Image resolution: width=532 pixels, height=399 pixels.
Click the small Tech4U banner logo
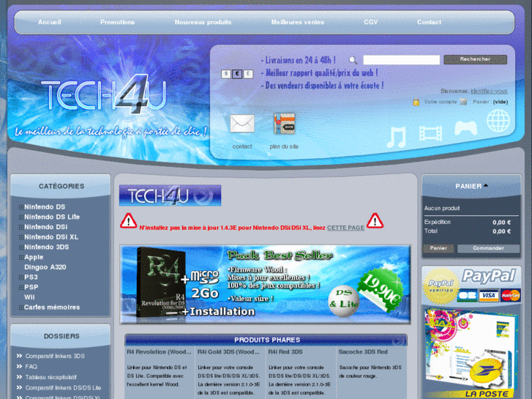tap(170, 195)
